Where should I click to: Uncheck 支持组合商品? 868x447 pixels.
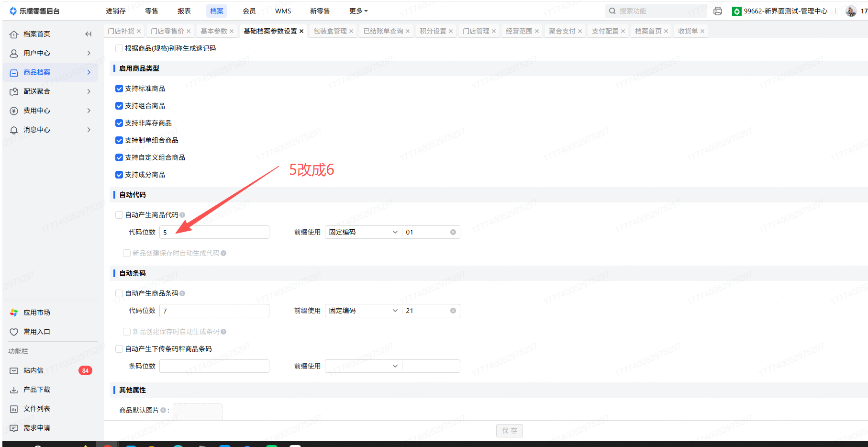[x=119, y=106]
